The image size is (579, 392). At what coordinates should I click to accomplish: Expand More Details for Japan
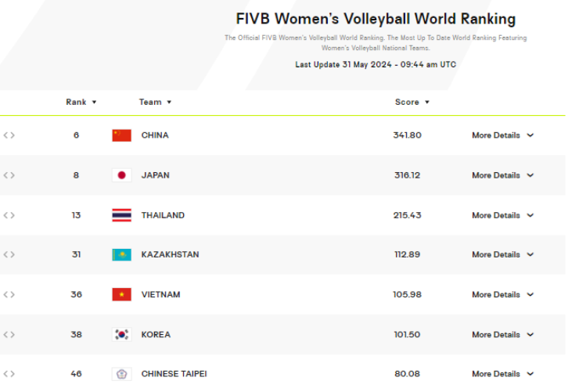[x=502, y=175]
